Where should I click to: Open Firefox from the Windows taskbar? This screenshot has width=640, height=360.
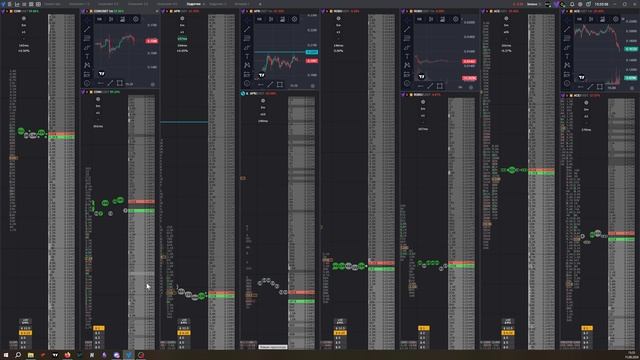[67, 355]
